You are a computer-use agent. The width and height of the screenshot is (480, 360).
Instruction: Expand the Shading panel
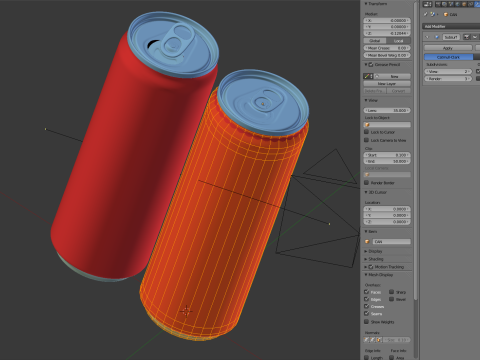tap(366, 259)
